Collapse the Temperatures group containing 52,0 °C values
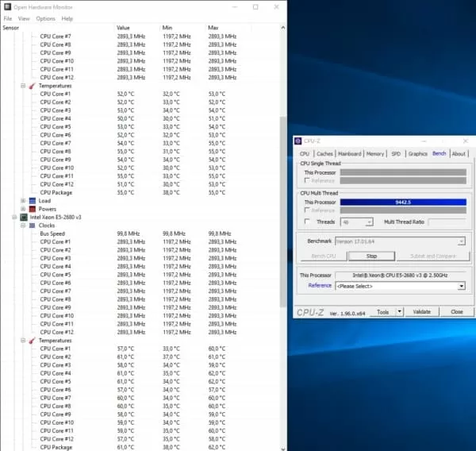Screen dimensions: 476x451 pos(23,86)
